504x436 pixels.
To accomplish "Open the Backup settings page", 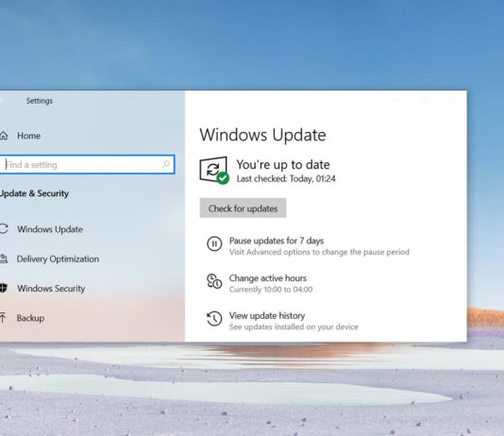I will point(30,318).
